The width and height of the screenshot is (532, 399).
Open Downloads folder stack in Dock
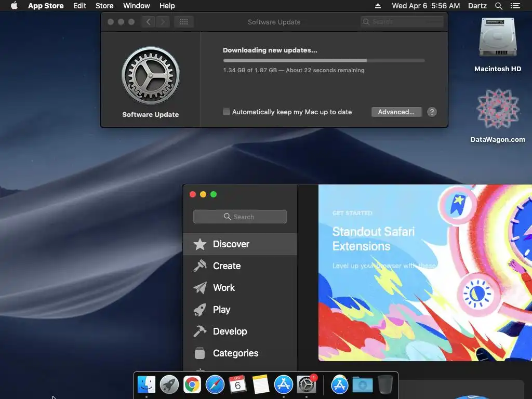[x=362, y=385]
